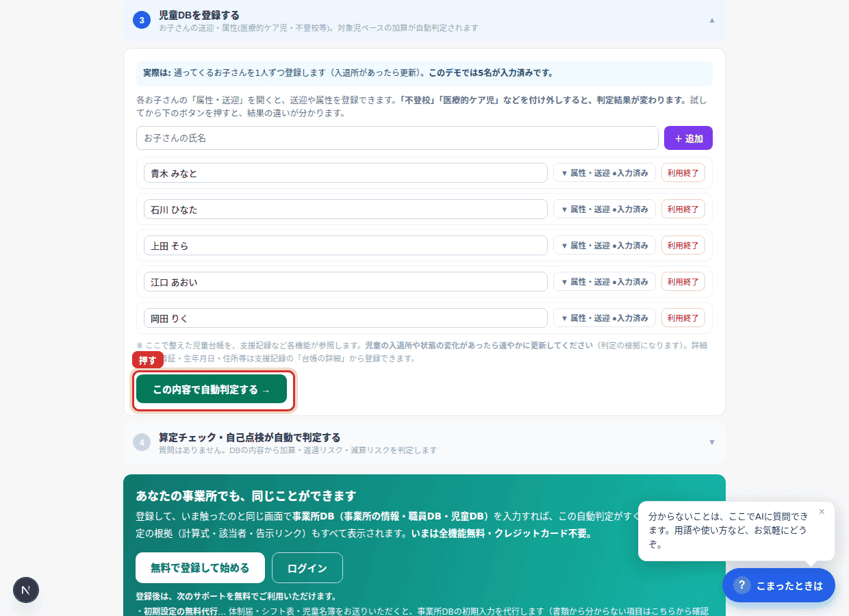Expand the 算定チェック・自己点検 section arrow
This screenshot has width=849, height=616.
711,442
